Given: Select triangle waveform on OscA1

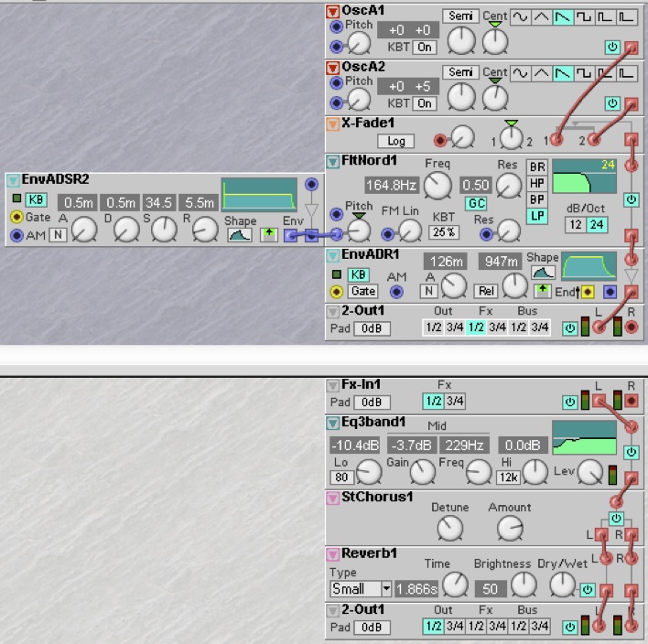Looking at the screenshot, I should coord(541,16).
